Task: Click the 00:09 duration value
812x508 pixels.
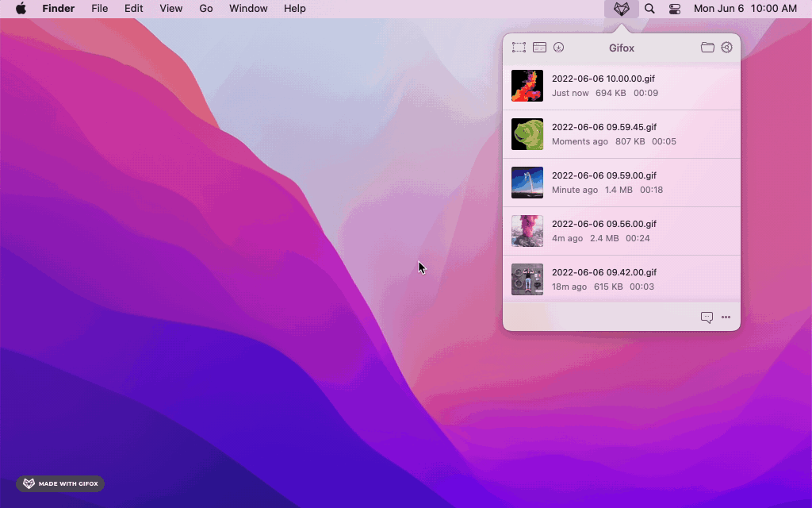Action: [x=645, y=94]
